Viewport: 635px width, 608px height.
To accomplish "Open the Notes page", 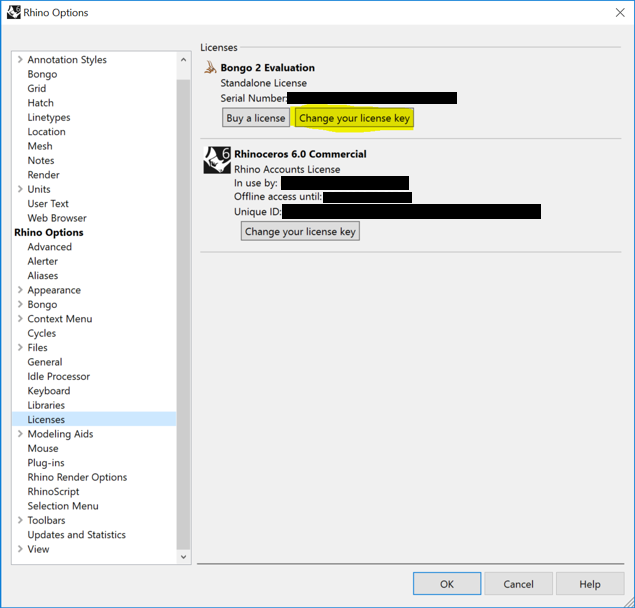I will (41, 160).
